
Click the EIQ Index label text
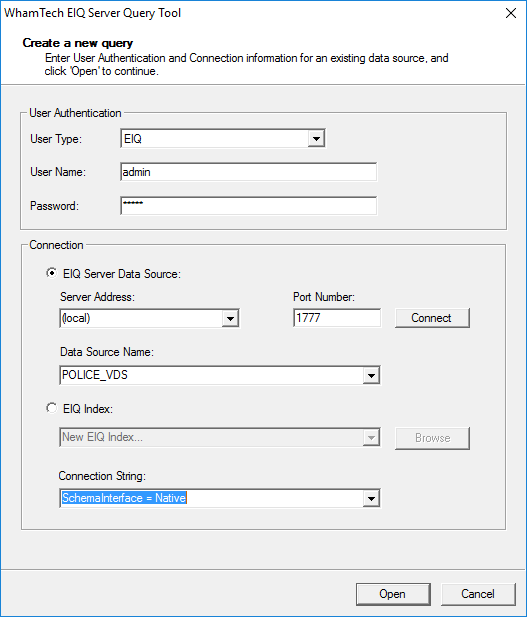coord(88,409)
